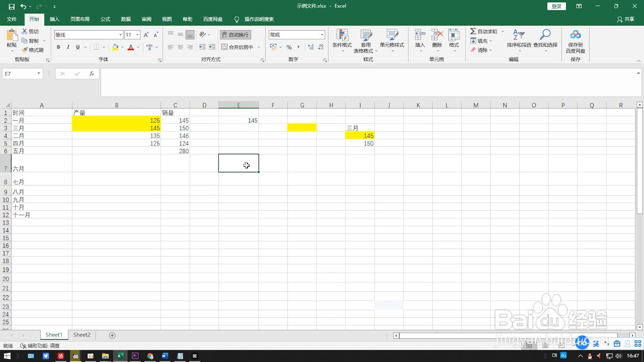Screen dimensions: 644x362
Task: Switch to the Data (数据) tab
Action: 126,19
